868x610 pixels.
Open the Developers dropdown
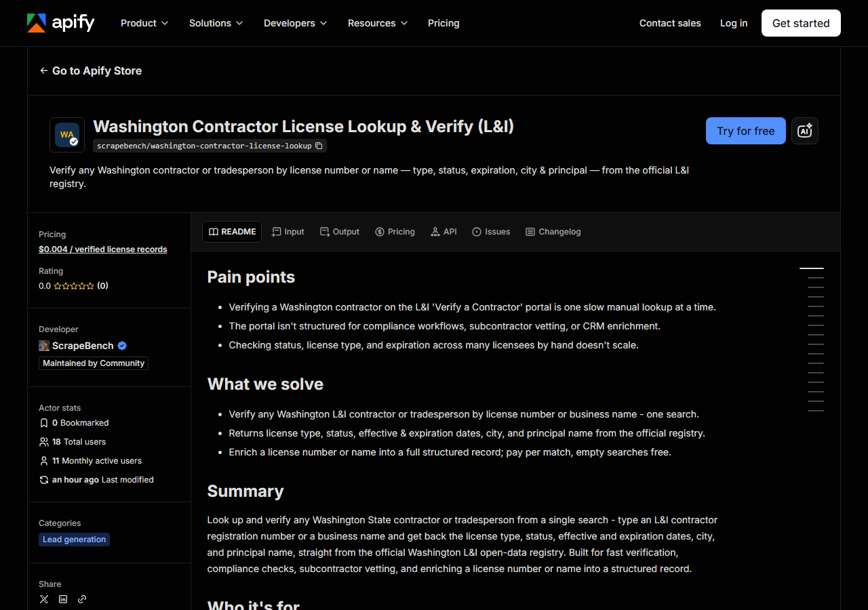click(x=296, y=23)
